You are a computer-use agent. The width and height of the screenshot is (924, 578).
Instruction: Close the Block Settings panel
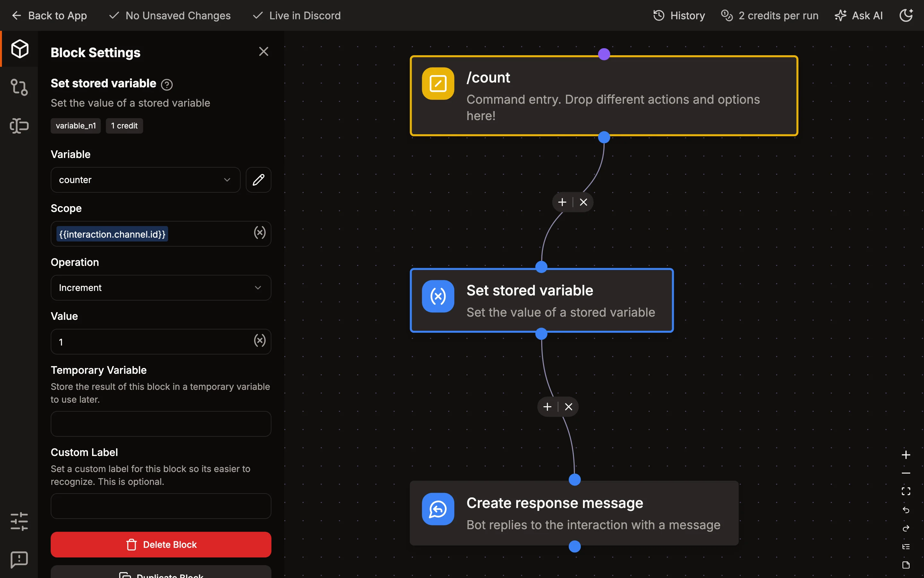click(263, 52)
